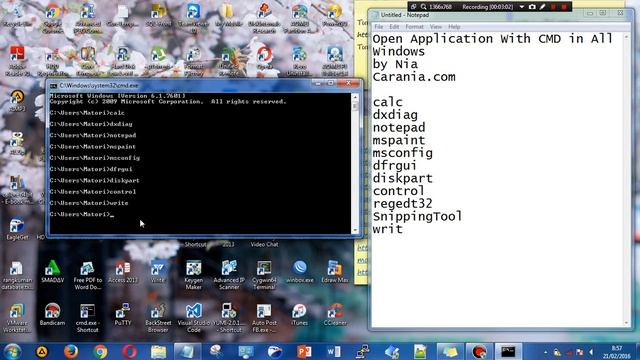The image size is (640, 360).
Task: Open the View menu in Notepad
Action: 436,27
